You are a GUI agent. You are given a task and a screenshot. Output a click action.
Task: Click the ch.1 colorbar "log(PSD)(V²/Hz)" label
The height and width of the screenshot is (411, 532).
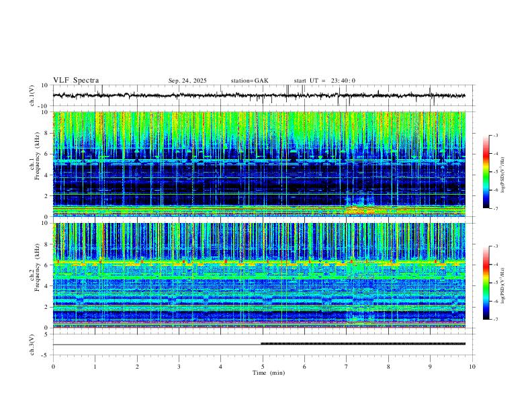(503, 175)
